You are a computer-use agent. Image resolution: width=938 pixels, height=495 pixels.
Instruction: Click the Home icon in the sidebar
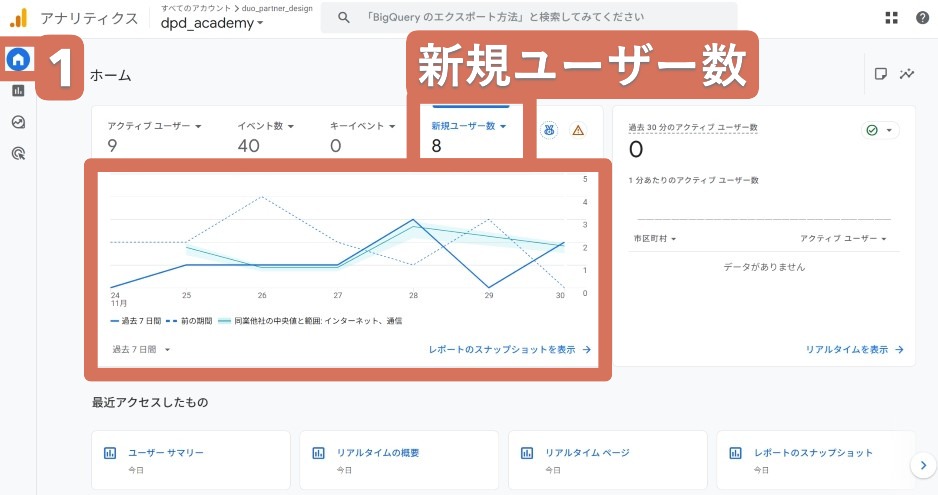coord(18,60)
